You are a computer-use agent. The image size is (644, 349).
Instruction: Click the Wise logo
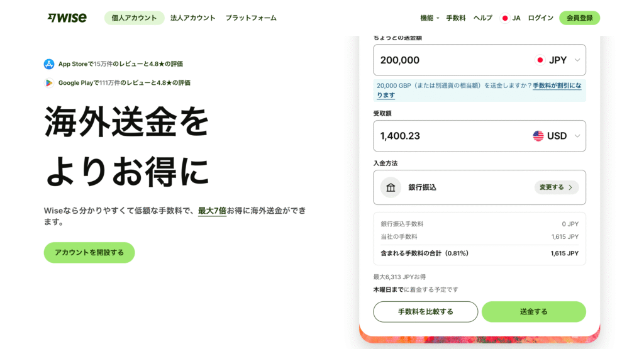click(67, 18)
